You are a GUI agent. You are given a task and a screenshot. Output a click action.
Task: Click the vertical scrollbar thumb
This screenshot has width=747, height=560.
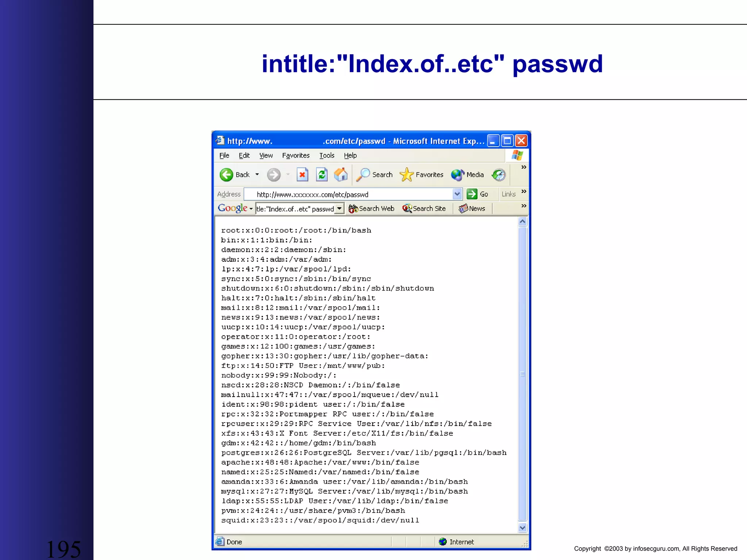(522, 374)
